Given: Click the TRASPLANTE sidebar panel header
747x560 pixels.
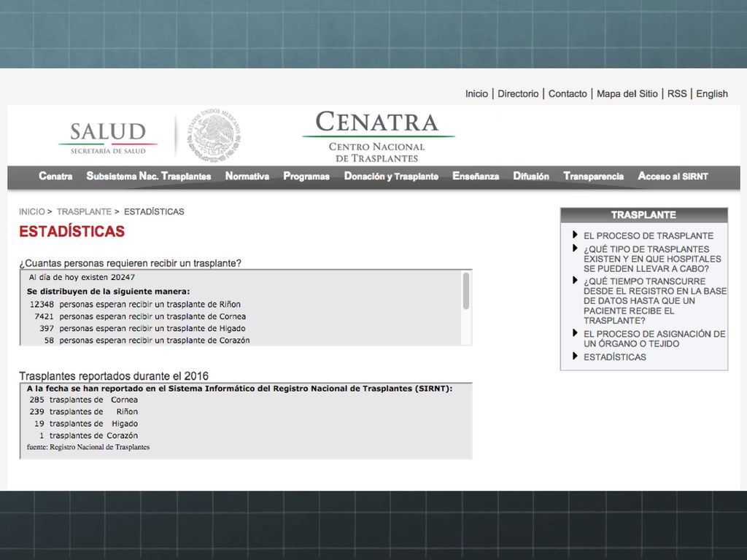Looking at the screenshot, I should click(643, 215).
